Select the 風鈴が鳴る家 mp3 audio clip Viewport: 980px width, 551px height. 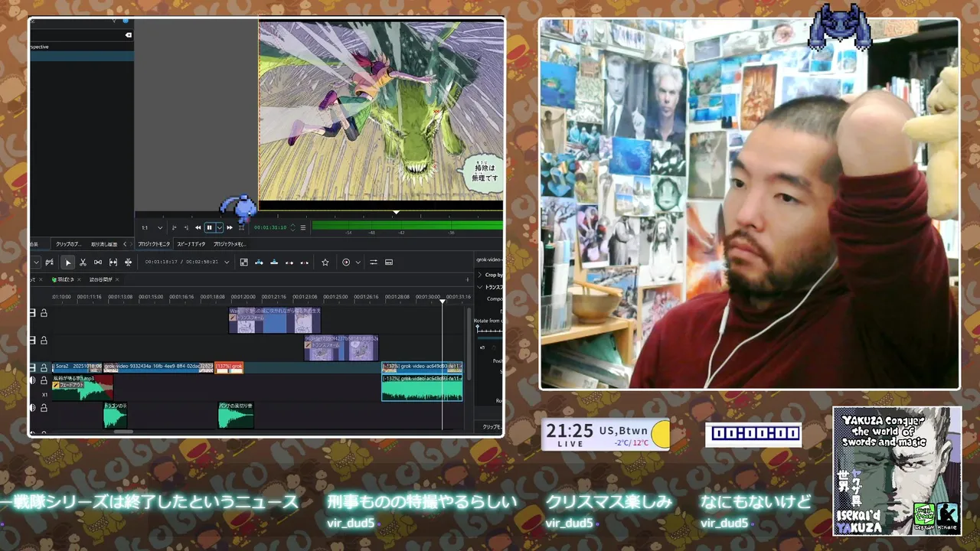[83, 386]
